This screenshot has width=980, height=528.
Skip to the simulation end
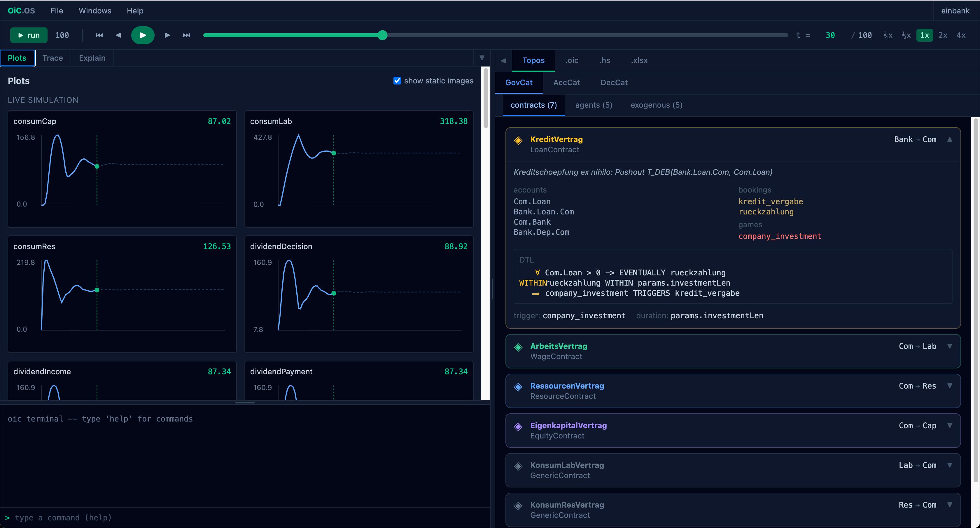click(186, 35)
